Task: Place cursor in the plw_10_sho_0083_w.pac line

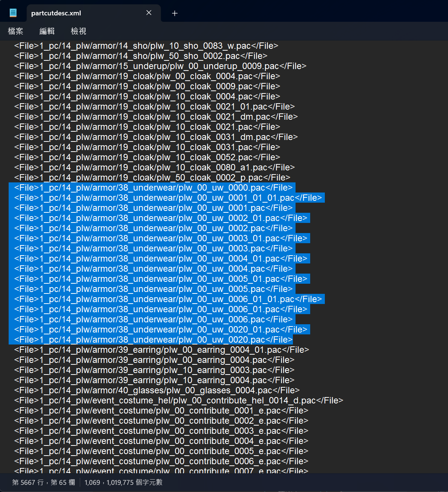Action: (146, 46)
